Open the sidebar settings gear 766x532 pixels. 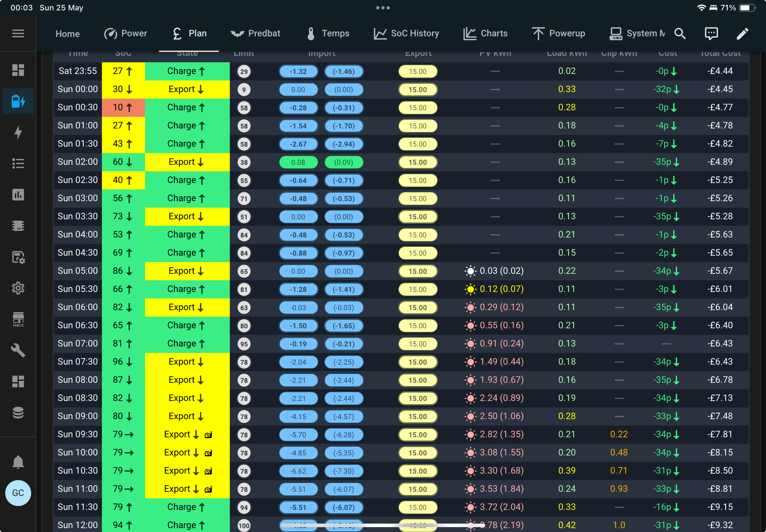tap(18, 288)
